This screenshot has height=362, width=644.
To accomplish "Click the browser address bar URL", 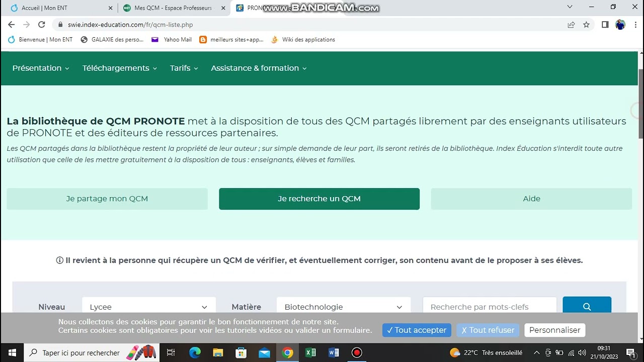I will [130, 25].
